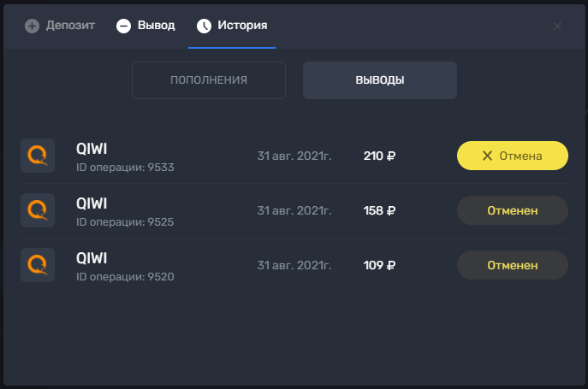Click the date of the 109 ₽ withdrawal

[294, 265]
